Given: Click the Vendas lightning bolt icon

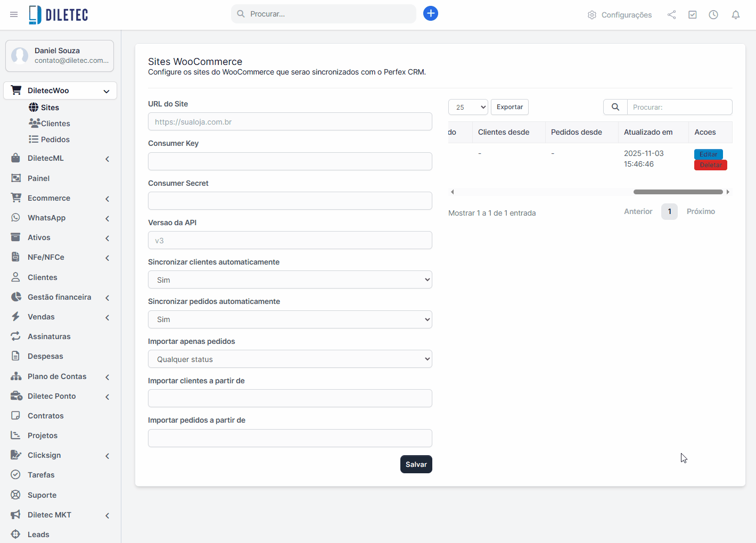Looking at the screenshot, I should [16, 317].
